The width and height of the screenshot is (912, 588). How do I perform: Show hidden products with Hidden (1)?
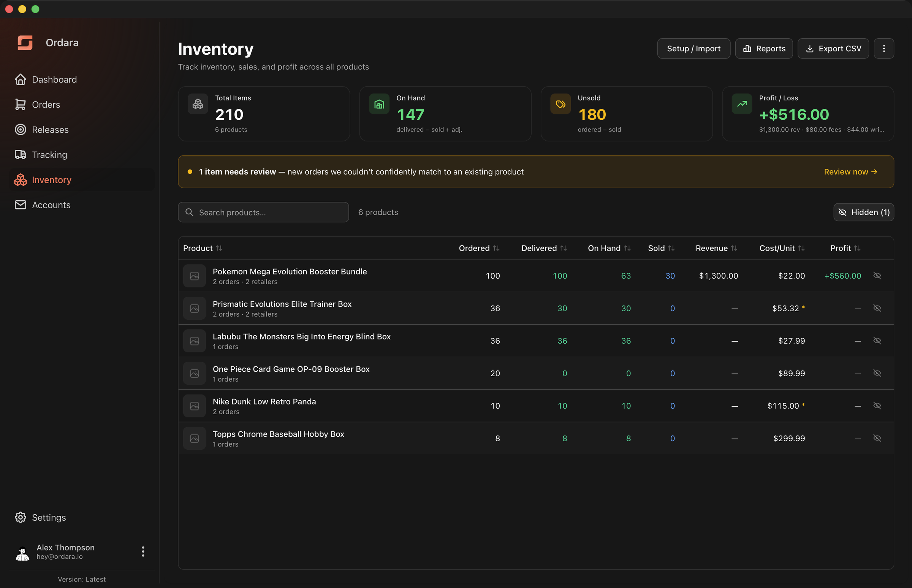point(863,212)
